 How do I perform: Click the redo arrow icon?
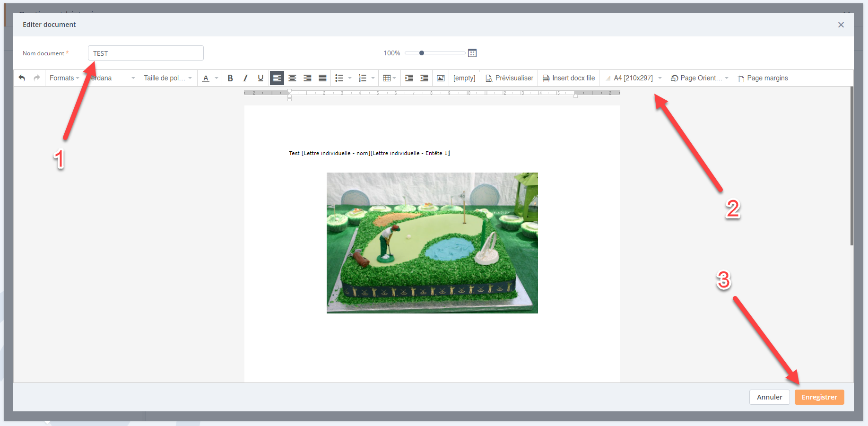tap(37, 78)
